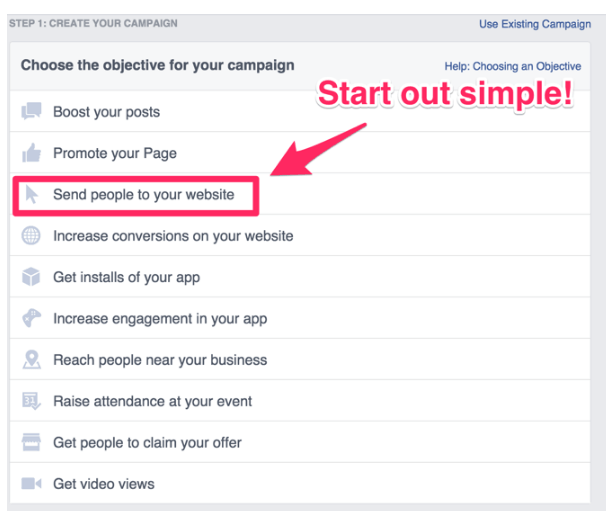The height and width of the screenshot is (511, 606).
Task: Open the Use Existing Campaign link
Action: point(535,24)
